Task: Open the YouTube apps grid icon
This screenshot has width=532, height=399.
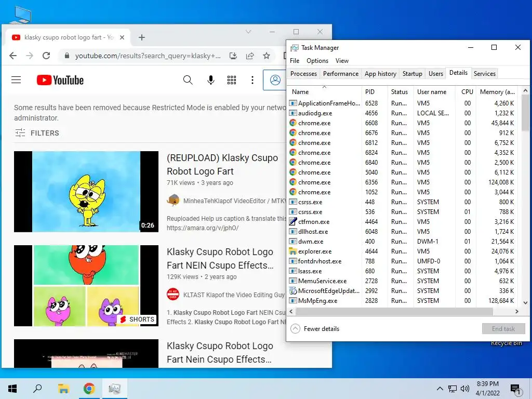Action: (232, 80)
